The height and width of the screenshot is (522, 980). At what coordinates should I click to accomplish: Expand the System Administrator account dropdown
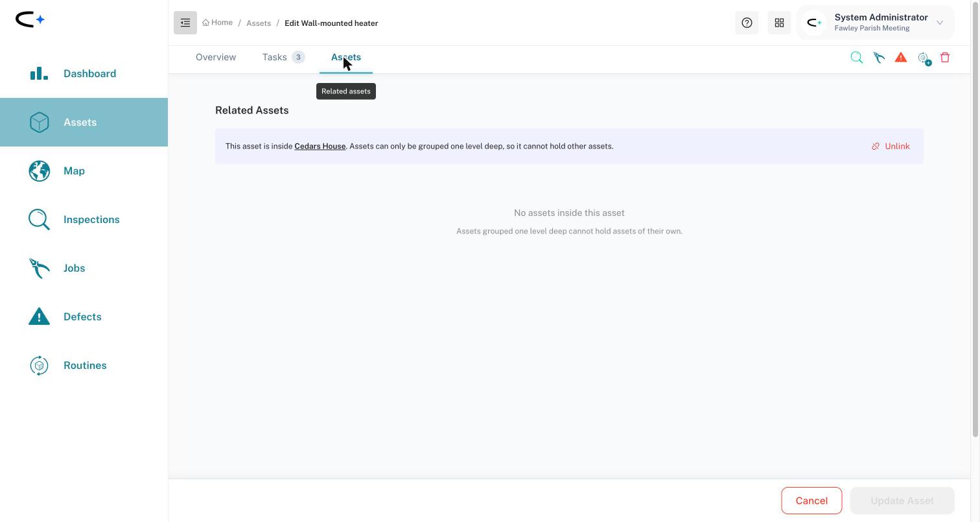pyautogui.click(x=875, y=23)
